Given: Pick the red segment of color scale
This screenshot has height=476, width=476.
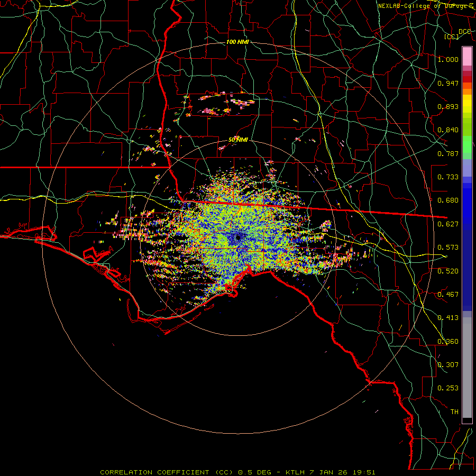Looking at the screenshot, I should click(x=467, y=79).
